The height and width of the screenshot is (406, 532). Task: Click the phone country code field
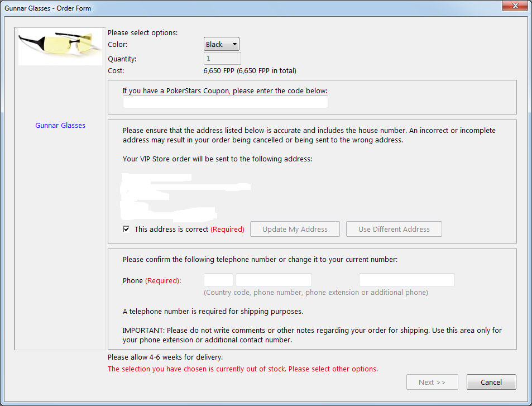point(218,280)
